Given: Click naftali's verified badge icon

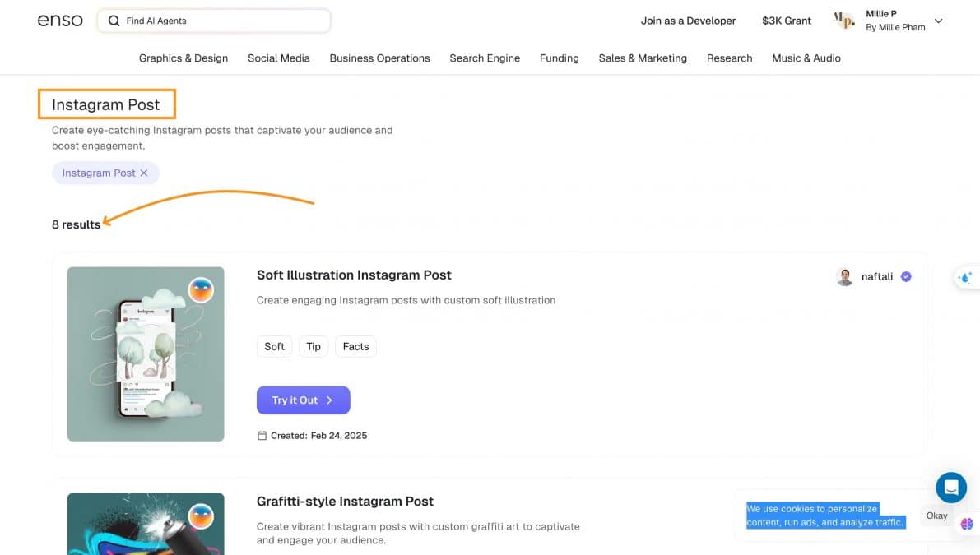Looking at the screenshot, I should point(905,276).
